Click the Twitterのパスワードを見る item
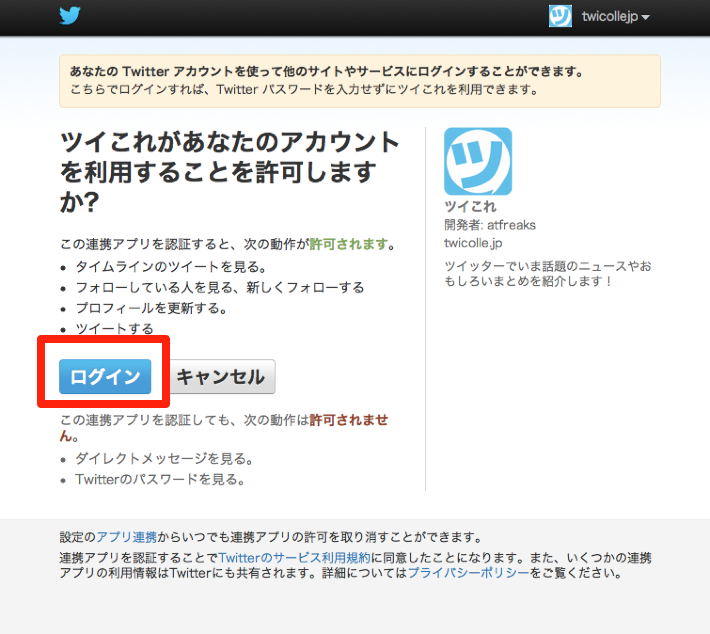 tap(161, 479)
